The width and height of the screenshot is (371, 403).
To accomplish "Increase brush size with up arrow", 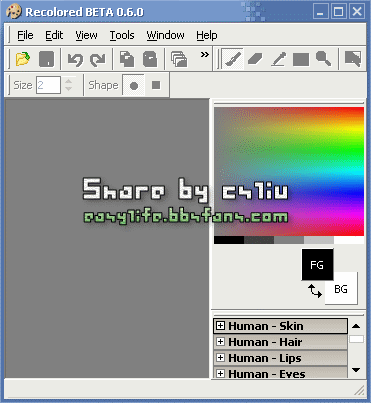I will coord(68,81).
